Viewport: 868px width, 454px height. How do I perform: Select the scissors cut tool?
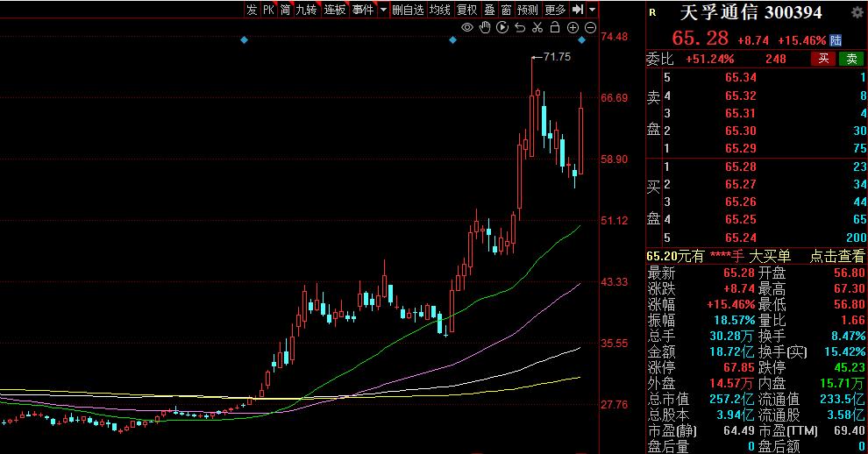click(537, 28)
